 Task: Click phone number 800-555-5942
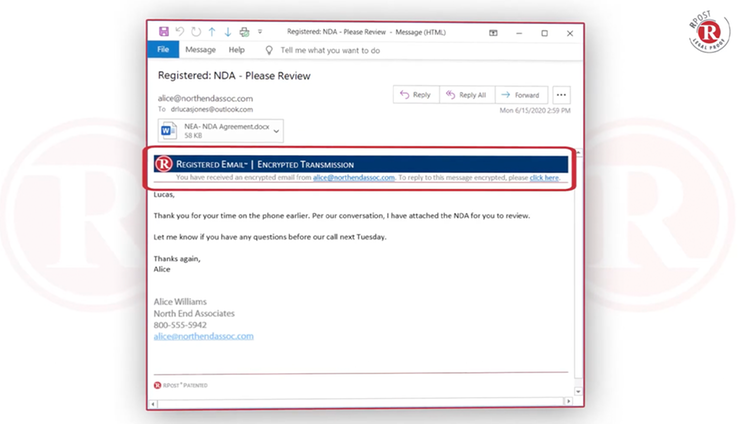coord(180,325)
